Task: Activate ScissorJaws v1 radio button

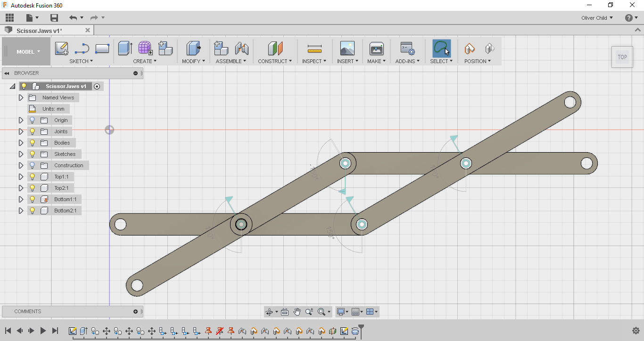Action: (97, 86)
